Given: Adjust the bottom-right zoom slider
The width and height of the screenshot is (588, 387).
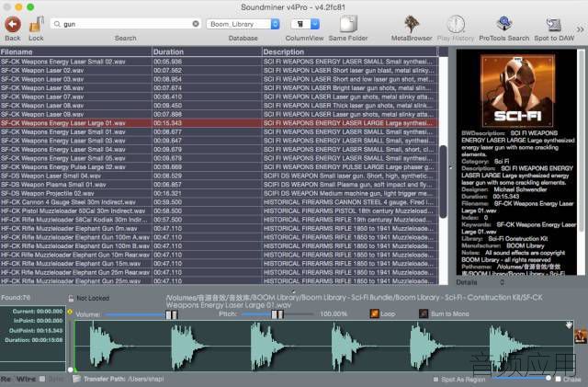Looking at the screenshot, I should [548, 377].
